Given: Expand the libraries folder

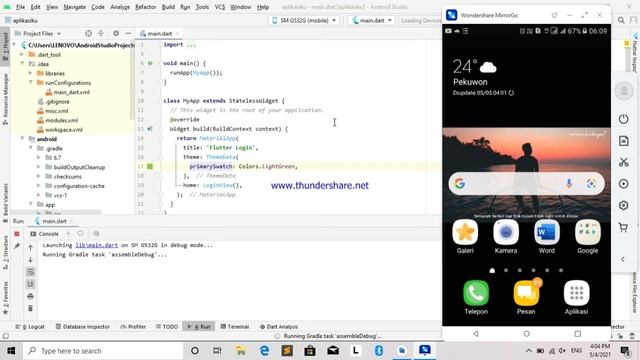Looking at the screenshot, I should (x=31, y=73).
